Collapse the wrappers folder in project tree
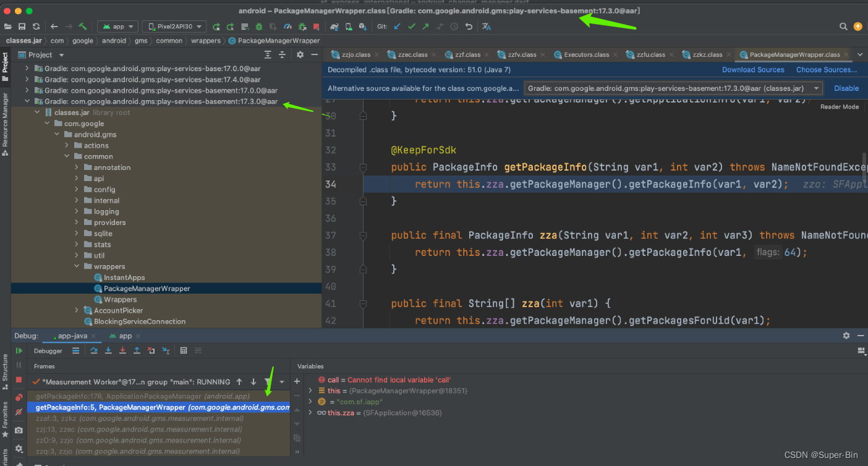The height and width of the screenshot is (466, 868). coord(77,266)
